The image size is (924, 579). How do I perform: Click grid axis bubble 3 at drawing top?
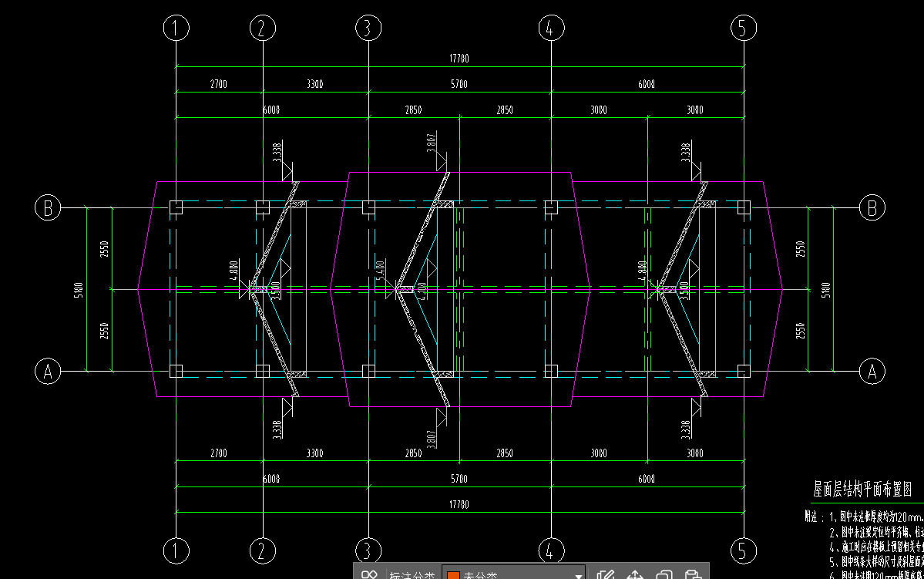point(368,28)
